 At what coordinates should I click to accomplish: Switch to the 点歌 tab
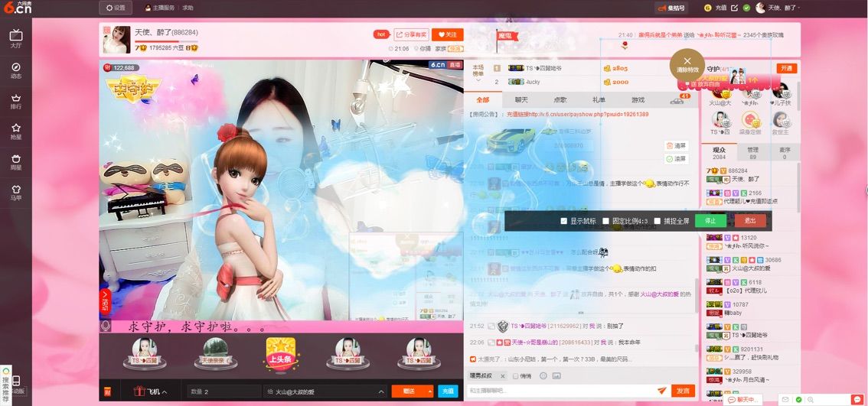point(560,100)
